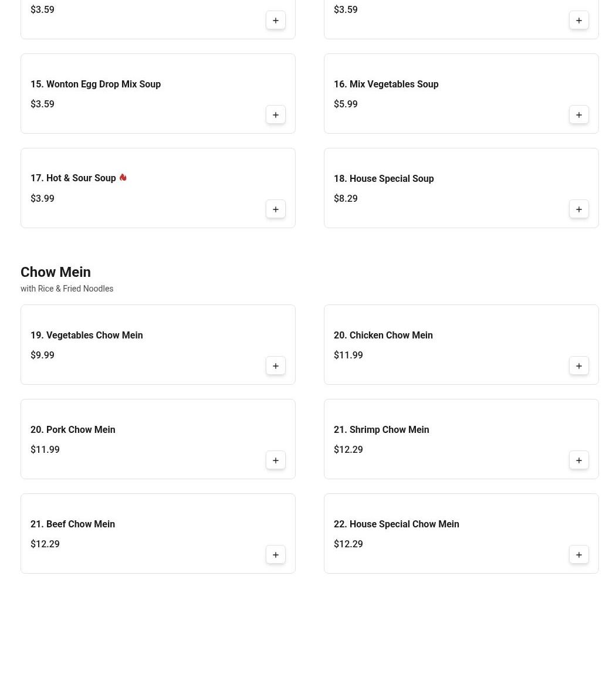Open 22. House Special Chow Mein details
Image resolution: width=616 pixels, height=691 pixels.
[397, 524]
